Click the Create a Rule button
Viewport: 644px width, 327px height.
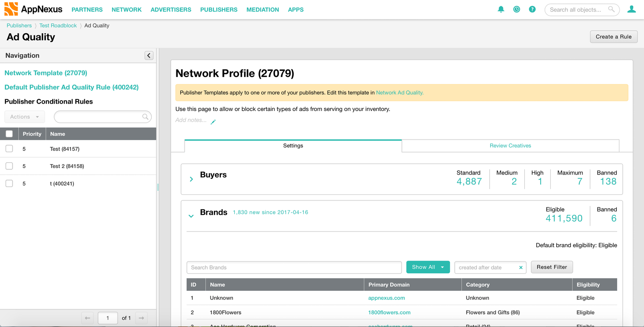[x=614, y=37]
